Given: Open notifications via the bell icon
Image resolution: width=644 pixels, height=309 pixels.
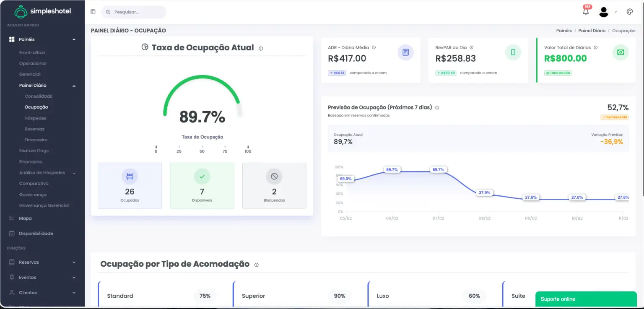Looking at the screenshot, I should pyautogui.click(x=586, y=11).
